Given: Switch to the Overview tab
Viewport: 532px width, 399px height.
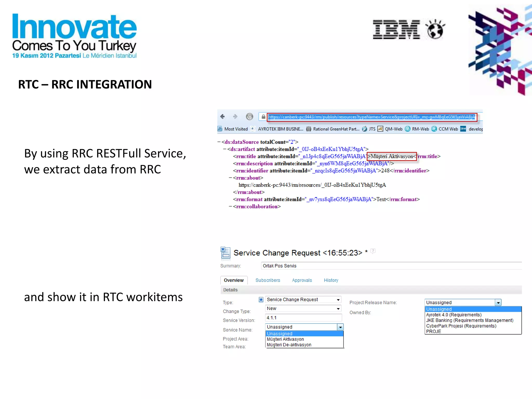Looking at the screenshot, I should coord(234,280).
